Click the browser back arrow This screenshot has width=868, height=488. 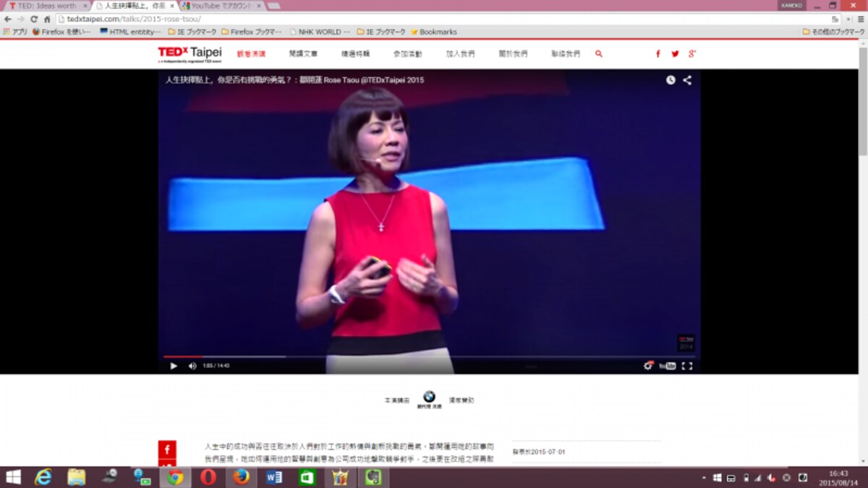(x=8, y=19)
